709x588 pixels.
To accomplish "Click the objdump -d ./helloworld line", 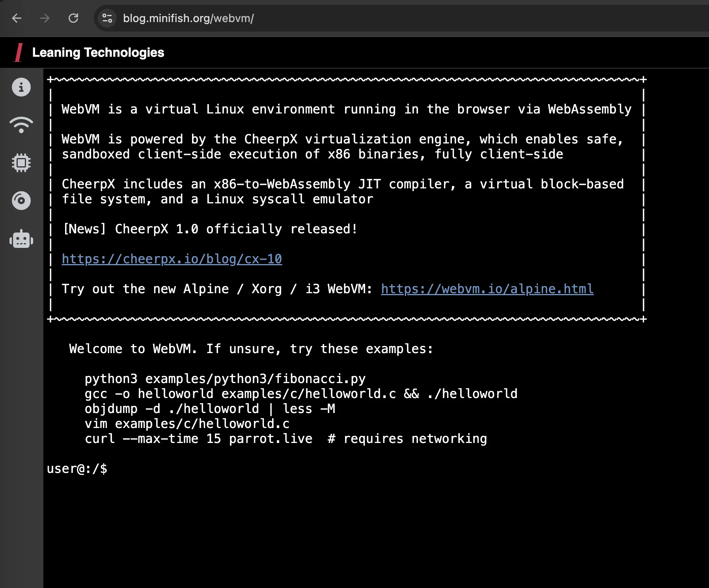I will (x=210, y=409).
